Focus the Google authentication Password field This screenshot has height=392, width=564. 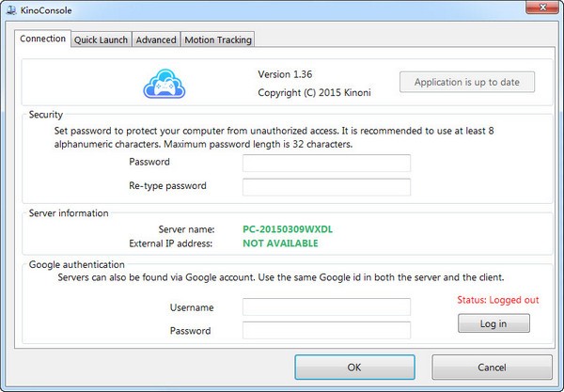(x=326, y=330)
